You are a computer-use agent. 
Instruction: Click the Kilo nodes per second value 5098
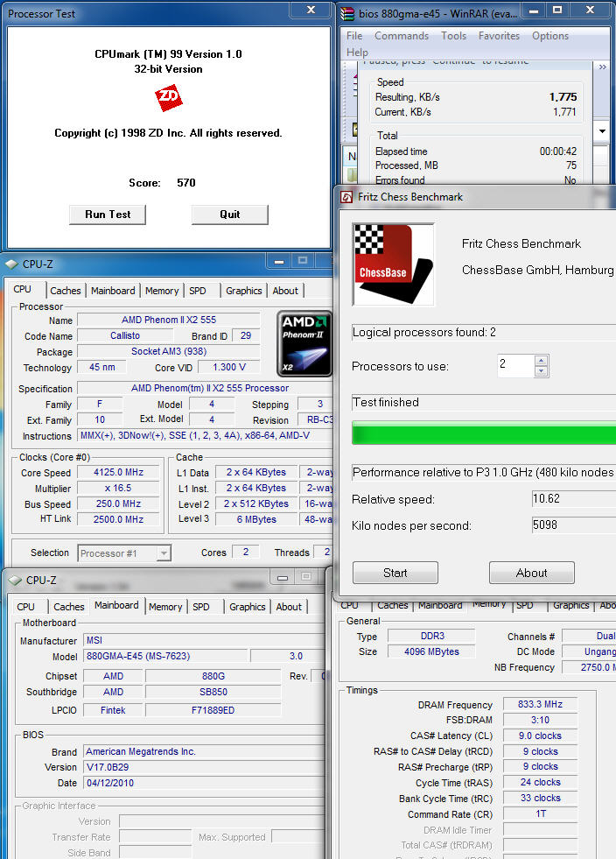(x=574, y=525)
